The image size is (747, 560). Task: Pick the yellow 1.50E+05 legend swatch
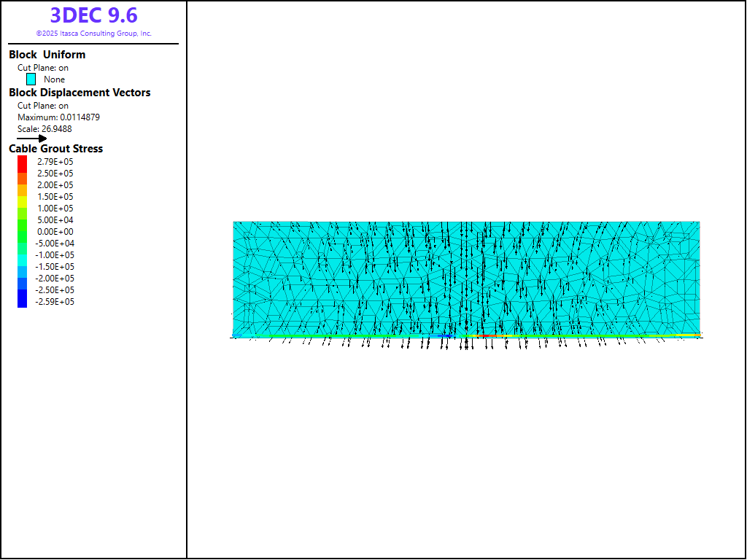(x=22, y=197)
